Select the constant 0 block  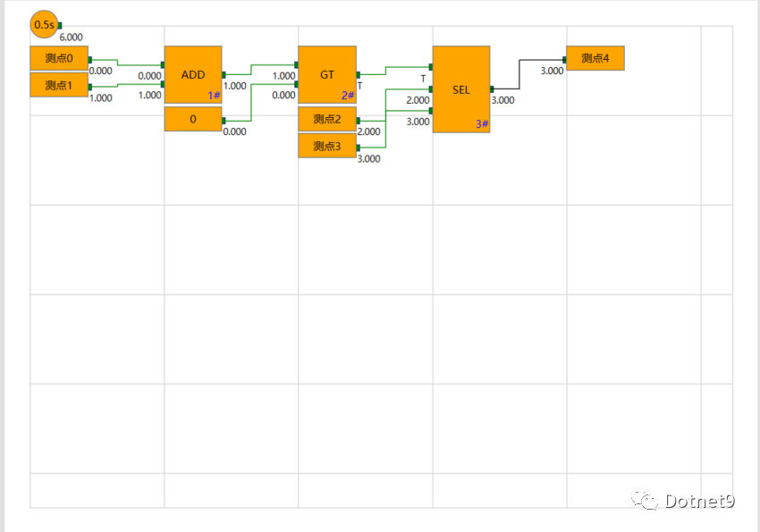(193, 119)
